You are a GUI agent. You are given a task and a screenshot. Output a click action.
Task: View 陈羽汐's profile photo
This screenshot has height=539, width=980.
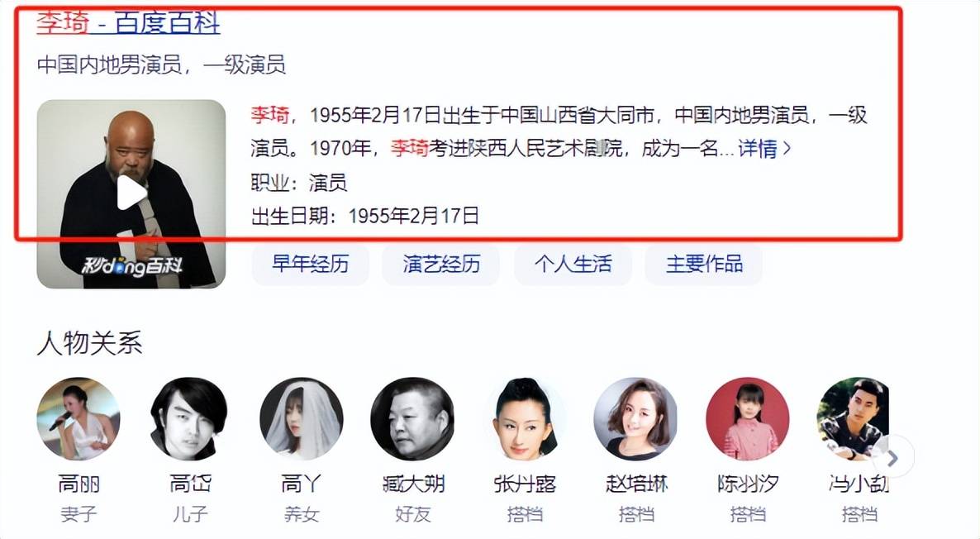pyautogui.click(x=748, y=419)
